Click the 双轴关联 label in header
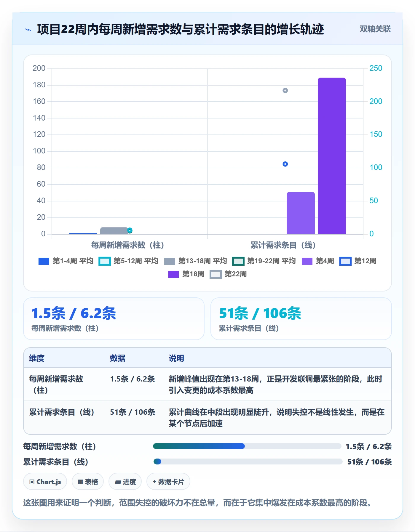The width and height of the screenshot is (415, 532). [375, 29]
